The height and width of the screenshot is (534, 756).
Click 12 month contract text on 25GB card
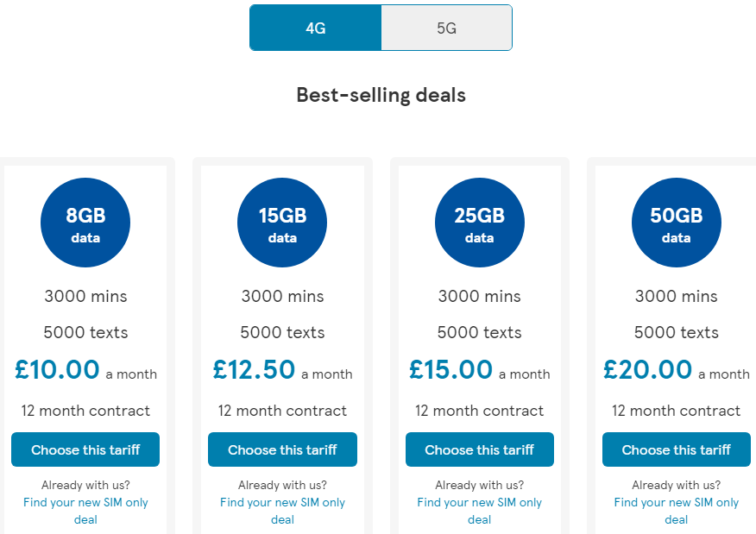tap(479, 411)
